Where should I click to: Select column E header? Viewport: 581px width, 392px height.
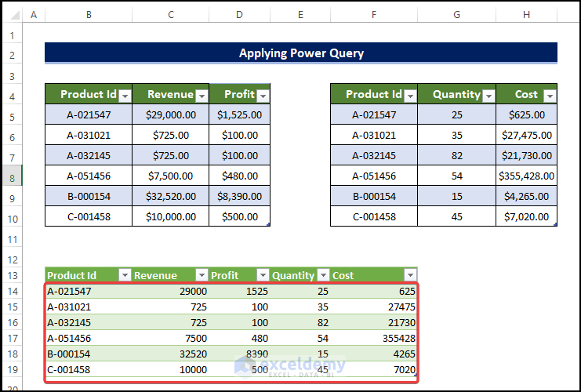(x=300, y=14)
